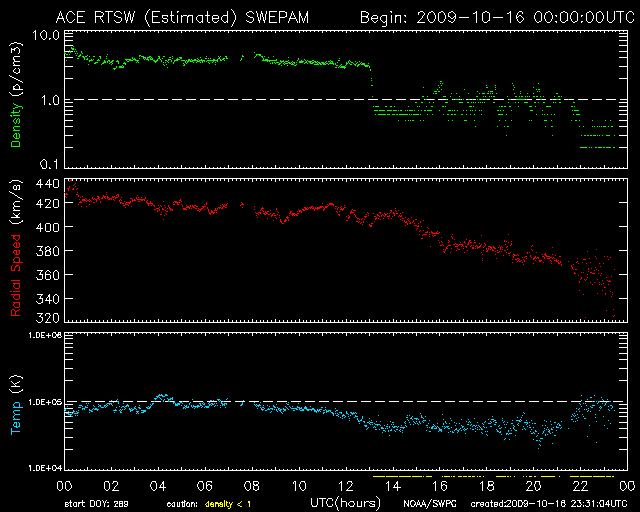
Task: Click the '06' hour label on time axis
Action: click(205, 486)
